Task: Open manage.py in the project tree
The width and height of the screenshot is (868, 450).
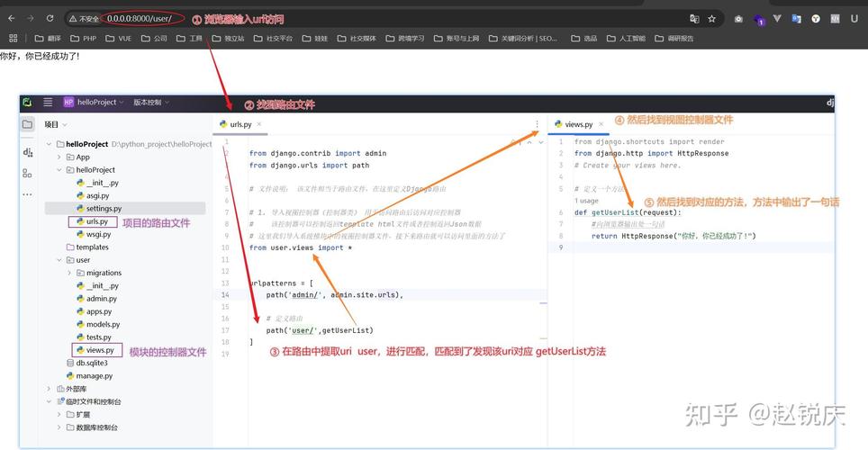Action: [90, 376]
